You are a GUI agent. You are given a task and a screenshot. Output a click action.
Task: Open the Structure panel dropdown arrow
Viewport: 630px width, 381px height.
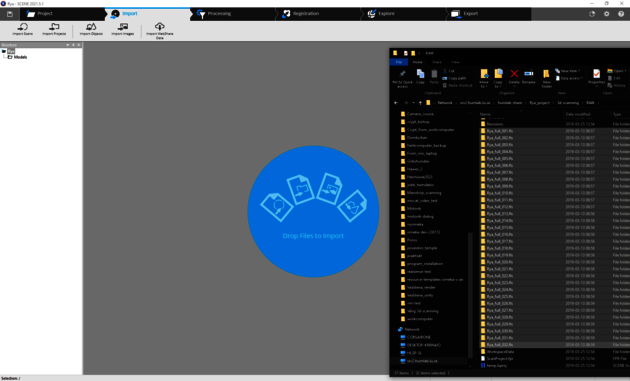tap(68, 45)
